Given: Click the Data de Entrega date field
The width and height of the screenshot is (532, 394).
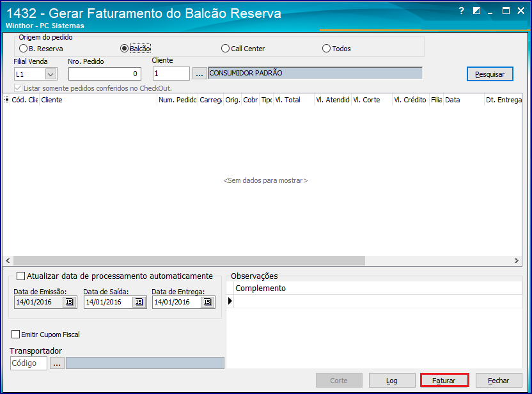Looking at the screenshot, I should tap(176, 302).
